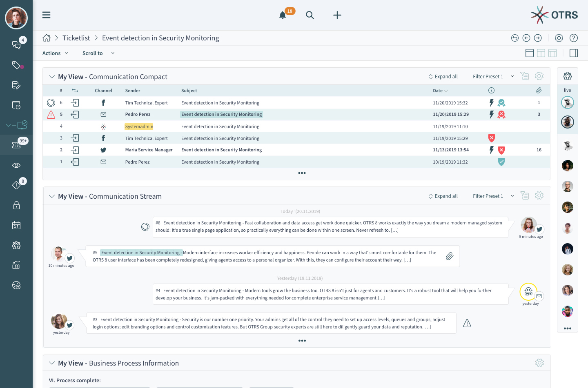Click the OTRS logo
Screen dimensions: 588x388
pos(554,15)
